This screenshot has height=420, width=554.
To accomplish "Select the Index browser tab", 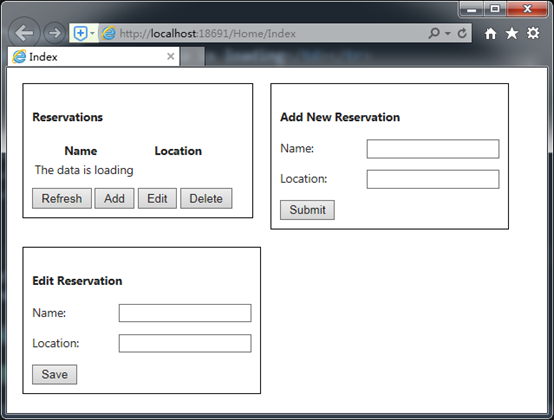I will tap(94, 57).
